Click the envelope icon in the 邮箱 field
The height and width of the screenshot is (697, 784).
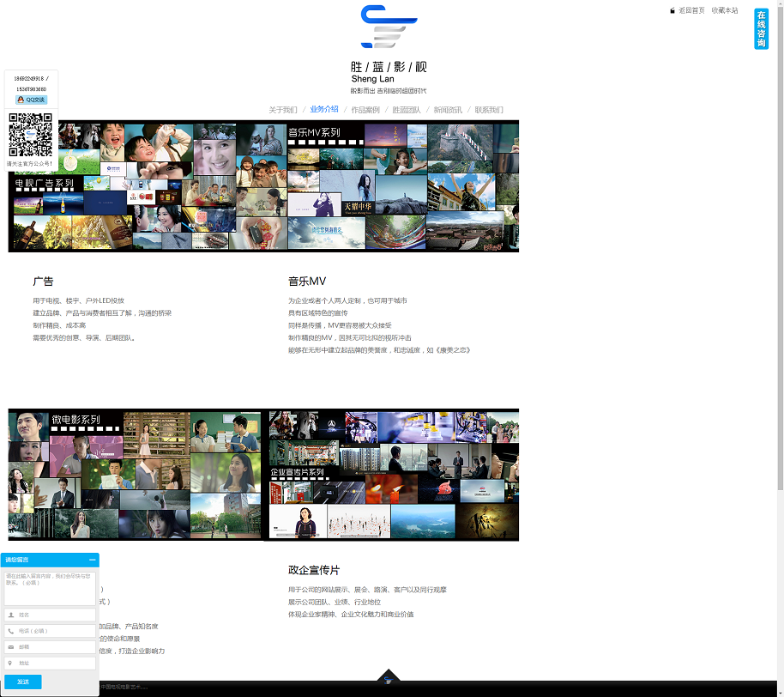(x=11, y=647)
